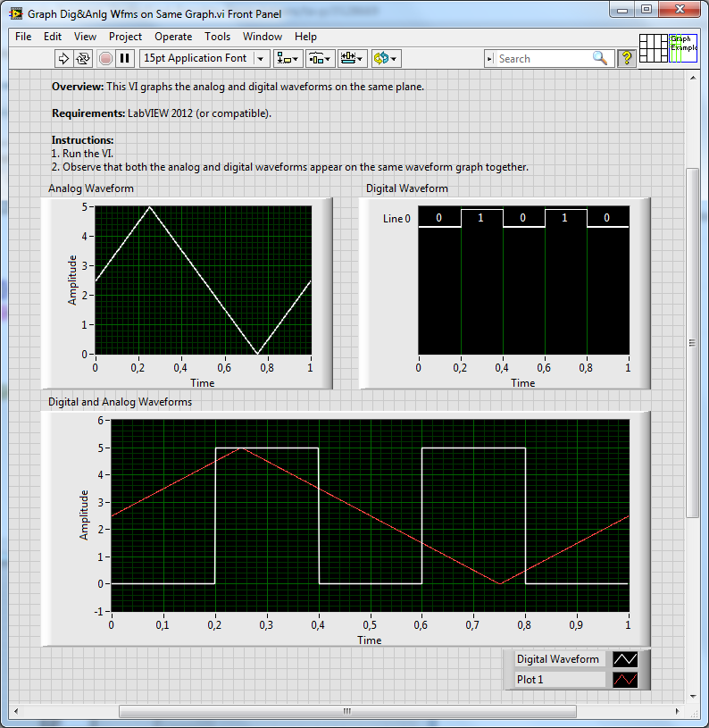Click the horizontal scrollbar right arrow
Image resolution: width=709 pixels, height=728 pixels.
click(677, 711)
